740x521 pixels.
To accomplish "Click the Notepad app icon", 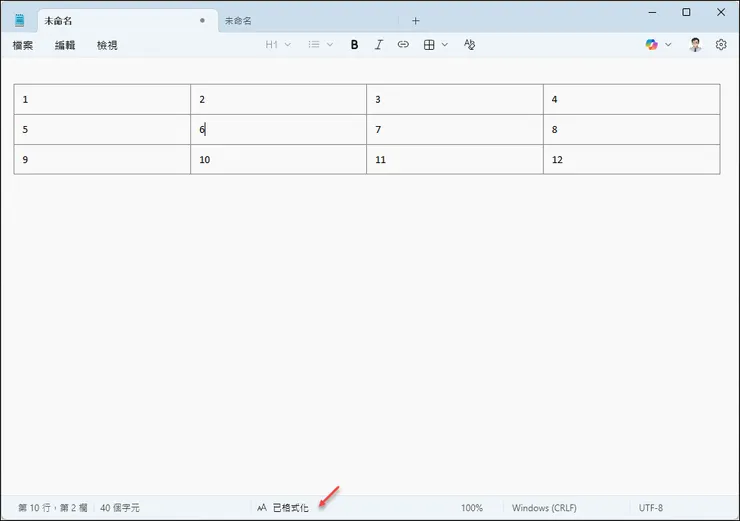I will tap(19, 21).
